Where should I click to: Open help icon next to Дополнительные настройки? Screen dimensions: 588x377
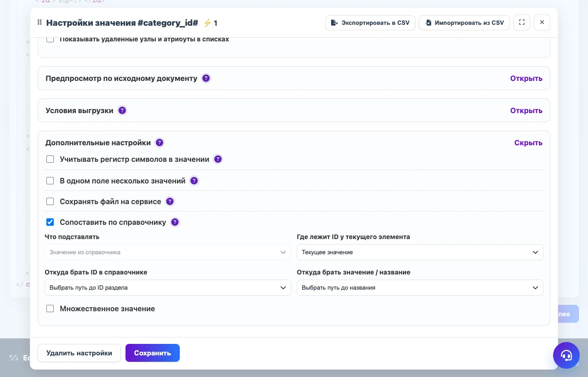(x=159, y=143)
